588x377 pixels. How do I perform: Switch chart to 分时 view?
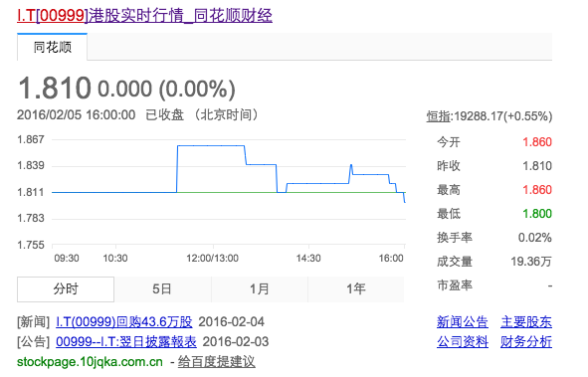coord(66,288)
